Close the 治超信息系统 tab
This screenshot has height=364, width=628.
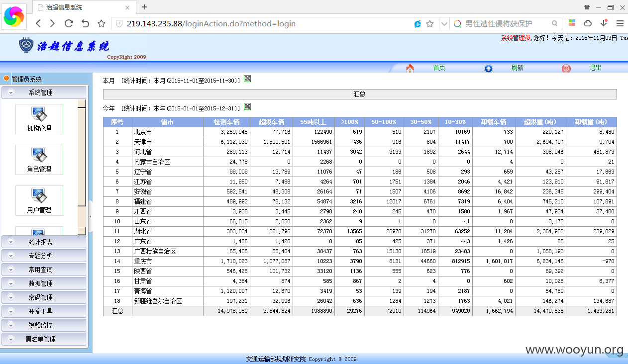click(x=128, y=7)
